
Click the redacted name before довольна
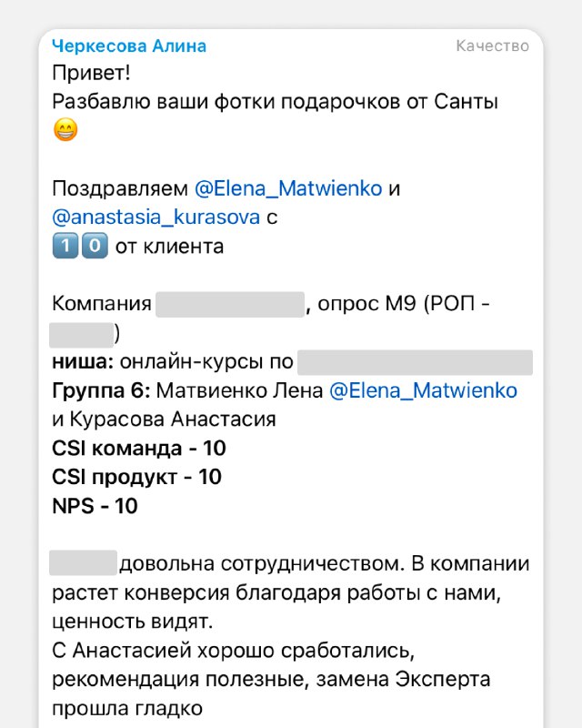coord(83,563)
